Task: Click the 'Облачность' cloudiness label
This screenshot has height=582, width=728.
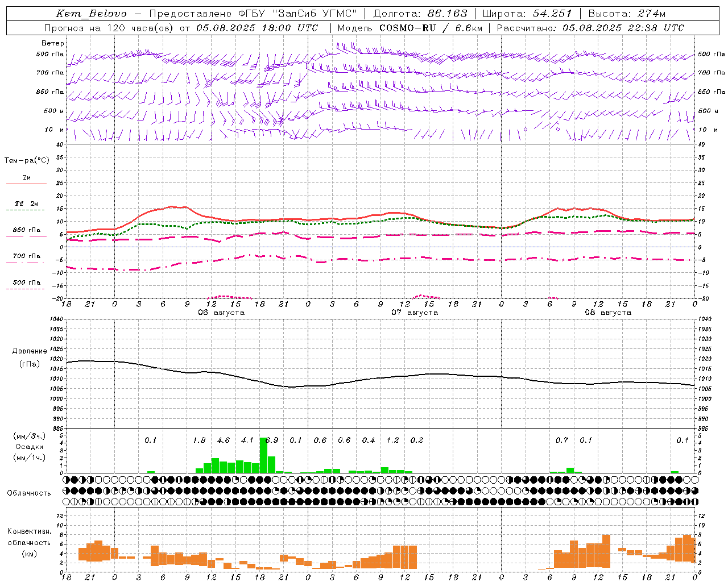Action: pyautogui.click(x=29, y=493)
